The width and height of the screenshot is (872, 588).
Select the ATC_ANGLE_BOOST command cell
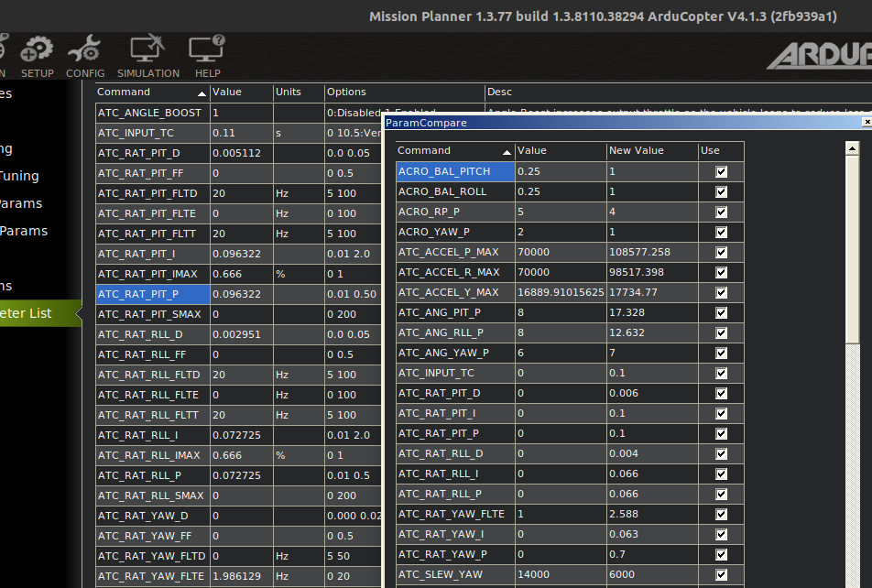pyautogui.click(x=152, y=113)
